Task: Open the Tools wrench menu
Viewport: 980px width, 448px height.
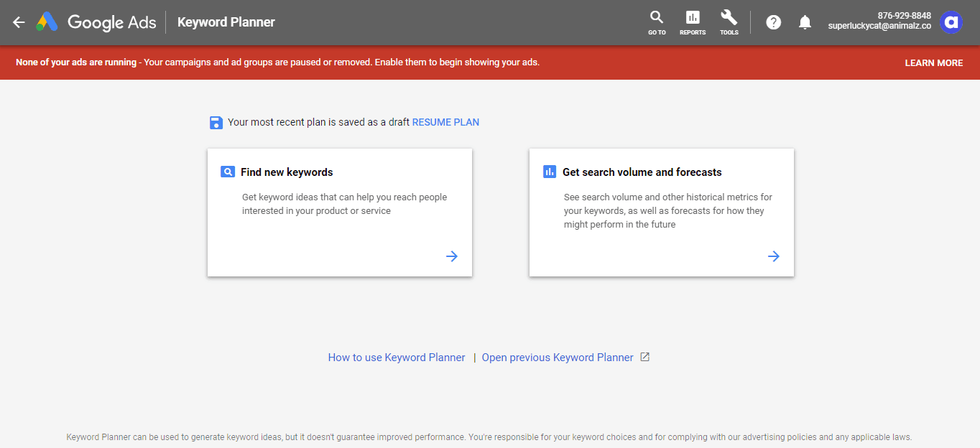Action: 729,22
